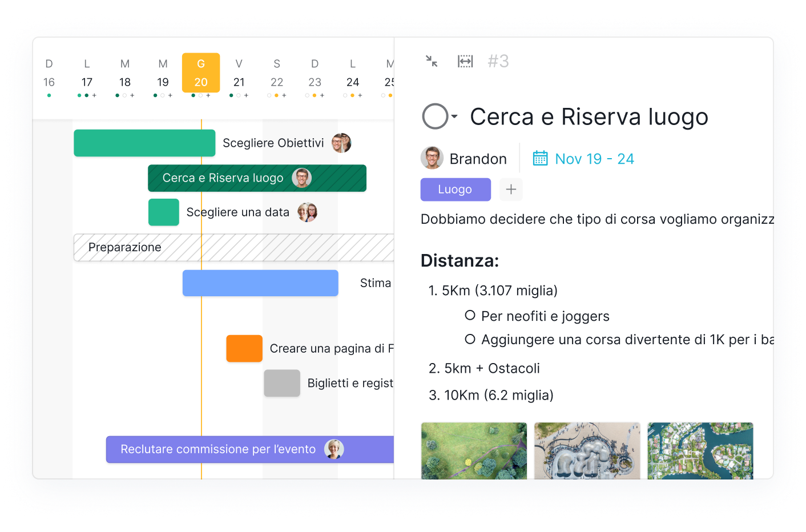Click avatars next to Scegliere una data
The width and height of the screenshot is (806, 532).
307,212
